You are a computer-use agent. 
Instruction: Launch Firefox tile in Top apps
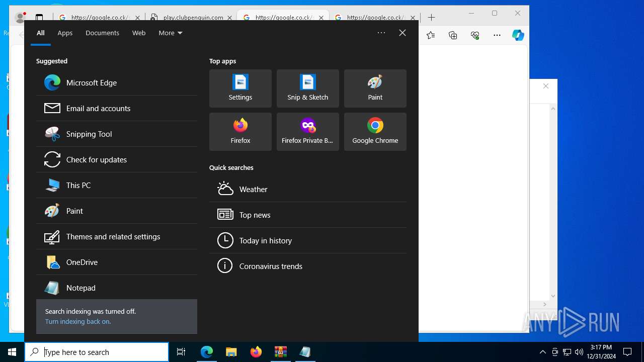(x=240, y=132)
